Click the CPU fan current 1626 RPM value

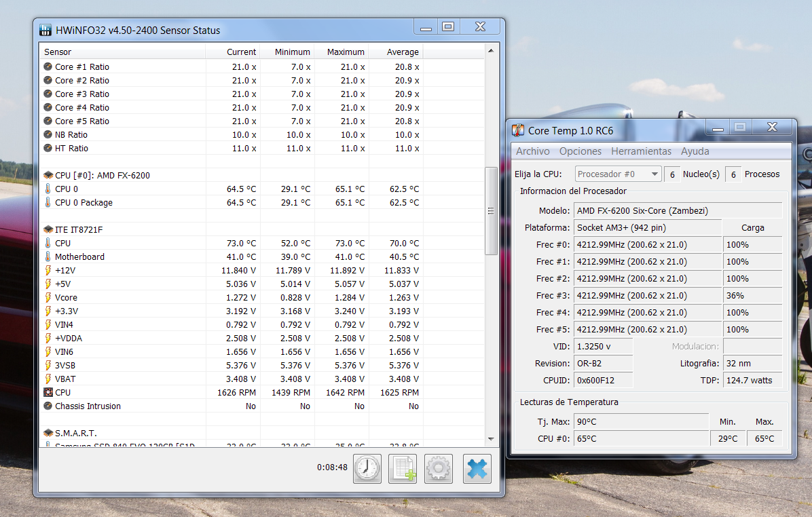236,392
